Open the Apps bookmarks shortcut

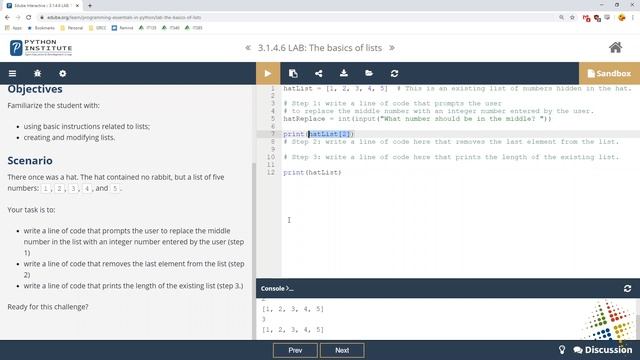tap(13, 28)
